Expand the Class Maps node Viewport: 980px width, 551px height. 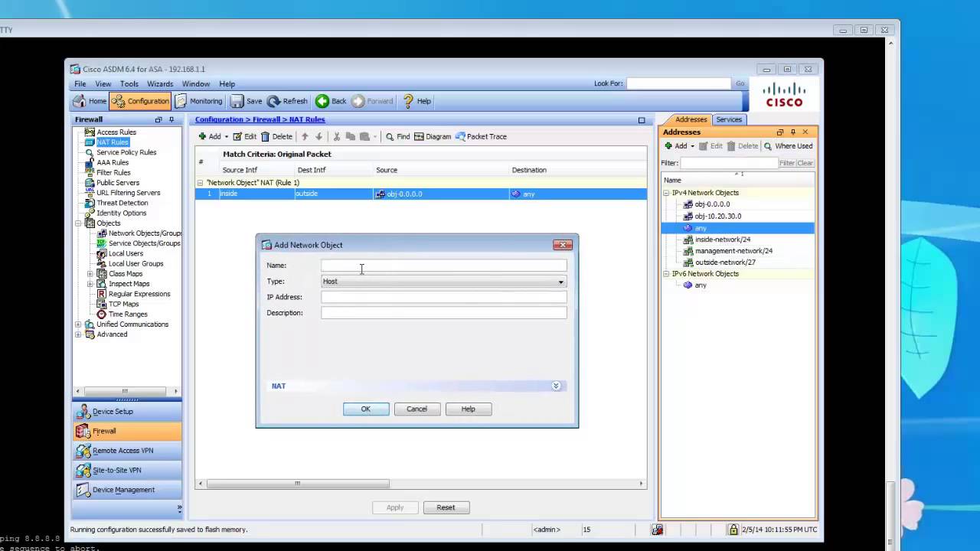tap(90, 274)
